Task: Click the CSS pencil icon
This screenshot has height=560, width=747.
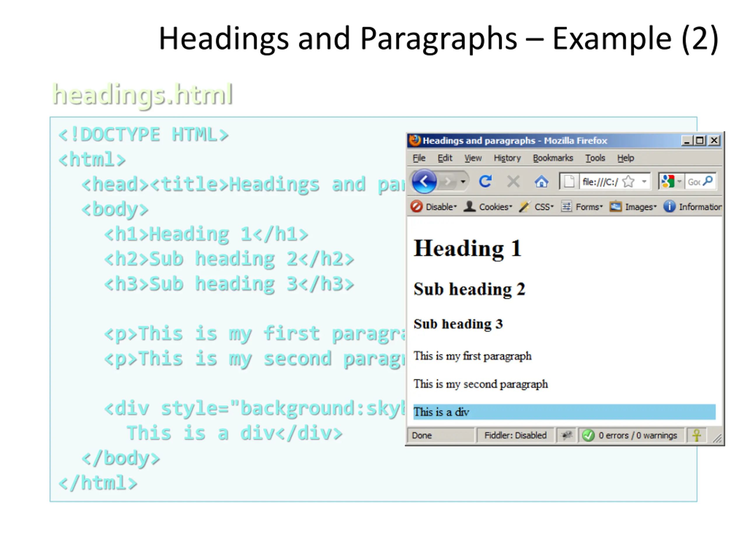Action: [524, 206]
